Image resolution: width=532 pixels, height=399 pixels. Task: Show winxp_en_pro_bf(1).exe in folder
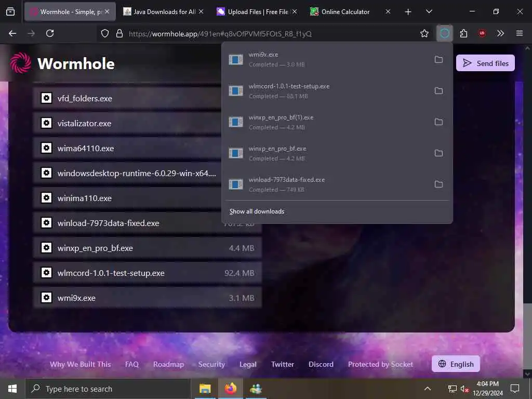tap(438, 122)
